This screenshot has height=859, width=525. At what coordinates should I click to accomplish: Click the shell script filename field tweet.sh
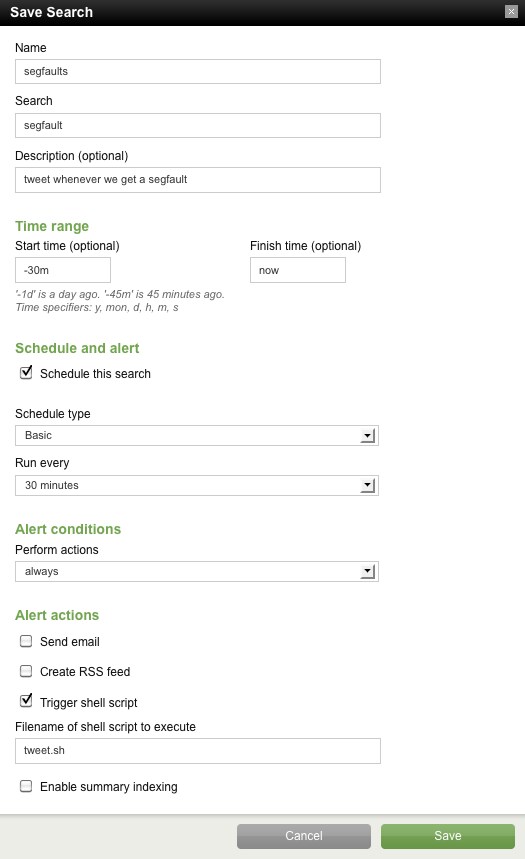coord(198,751)
